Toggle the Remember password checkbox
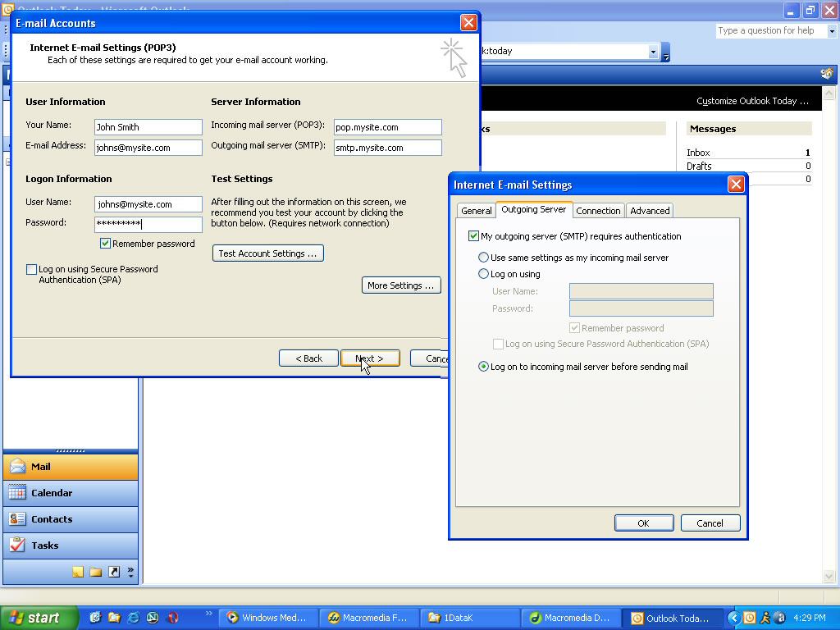This screenshot has height=630, width=840. [x=105, y=244]
